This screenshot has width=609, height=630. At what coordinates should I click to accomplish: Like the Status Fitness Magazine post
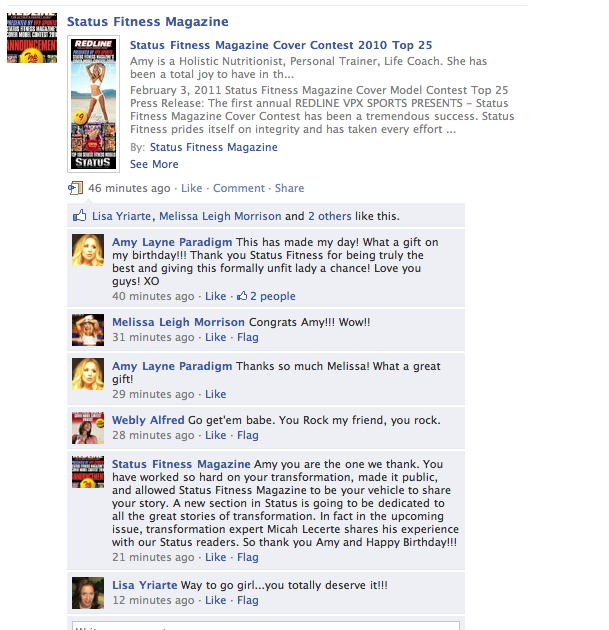click(x=192, y=188)
